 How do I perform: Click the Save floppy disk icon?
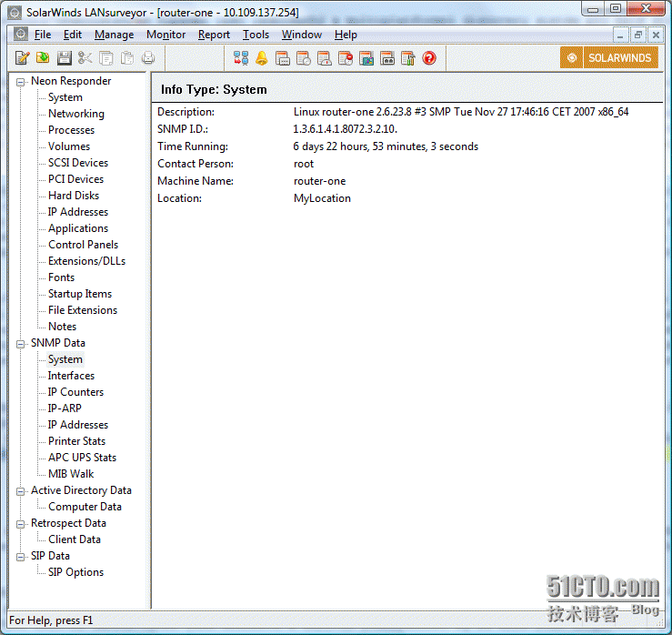click(64, 58)
